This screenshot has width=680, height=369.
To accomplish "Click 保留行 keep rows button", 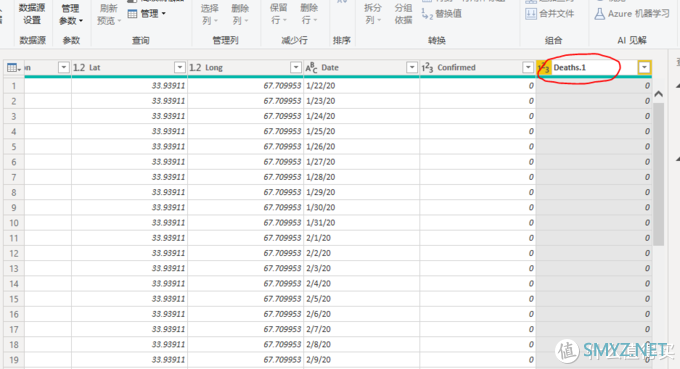I will [278, 14].
